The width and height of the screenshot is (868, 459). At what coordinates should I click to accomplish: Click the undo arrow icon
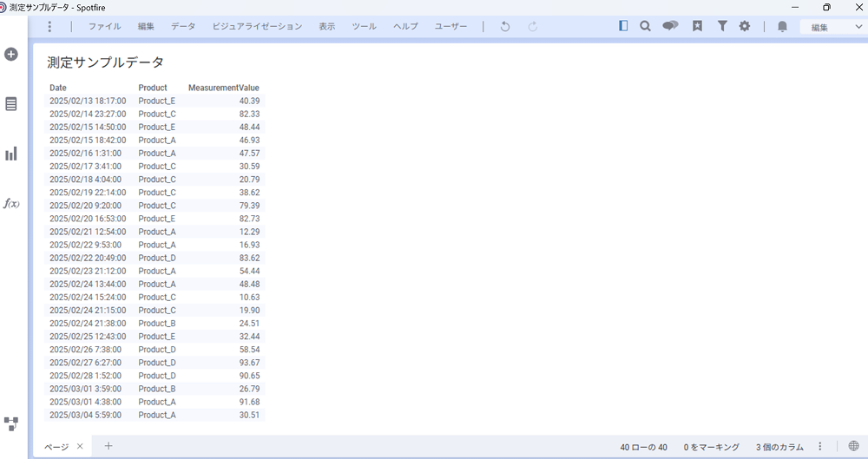[x=505, y=27]
